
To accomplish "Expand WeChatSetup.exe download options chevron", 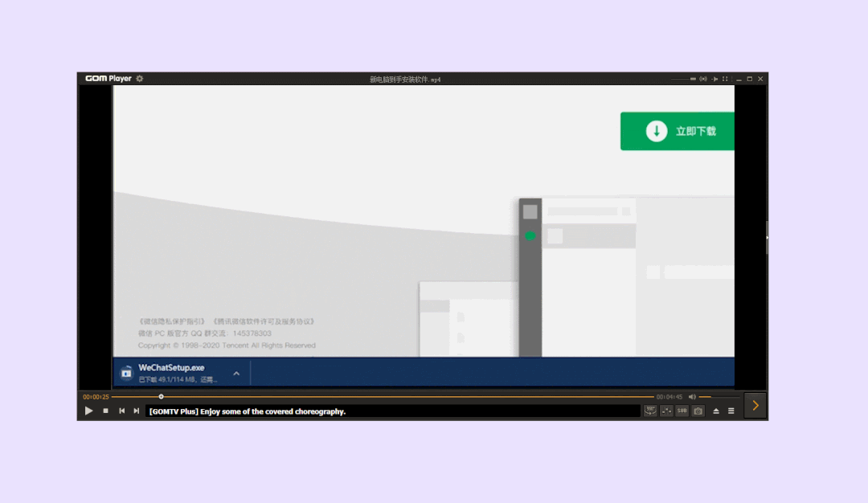I will point(236,374).
